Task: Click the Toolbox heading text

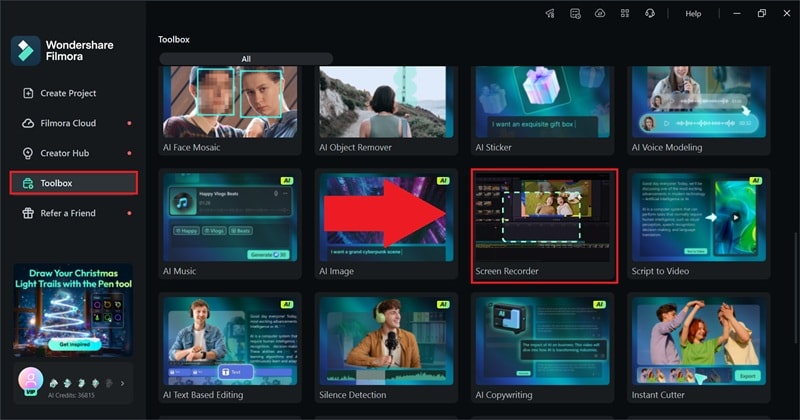Action: coord(173,39)
